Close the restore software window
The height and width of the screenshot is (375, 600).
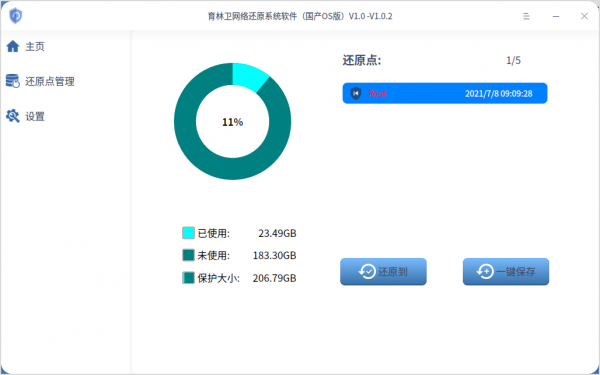(584, 16)
